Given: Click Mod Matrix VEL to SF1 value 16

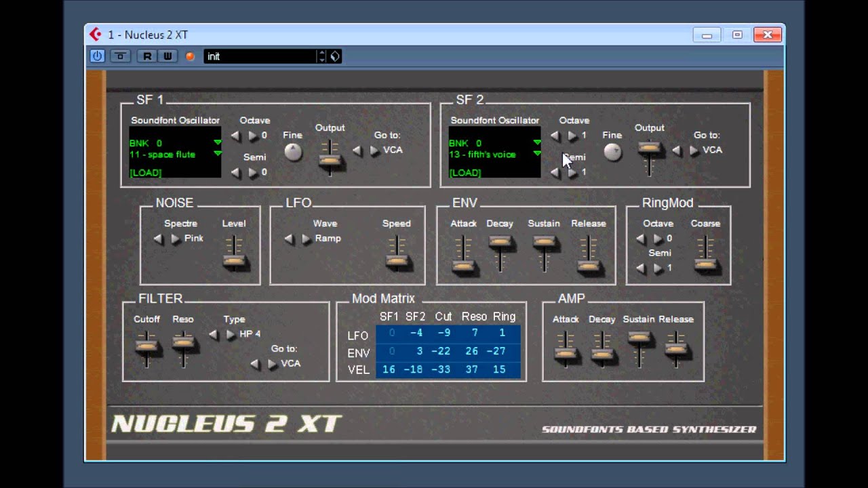Looking at the screenshot, I should click(388, 369).
